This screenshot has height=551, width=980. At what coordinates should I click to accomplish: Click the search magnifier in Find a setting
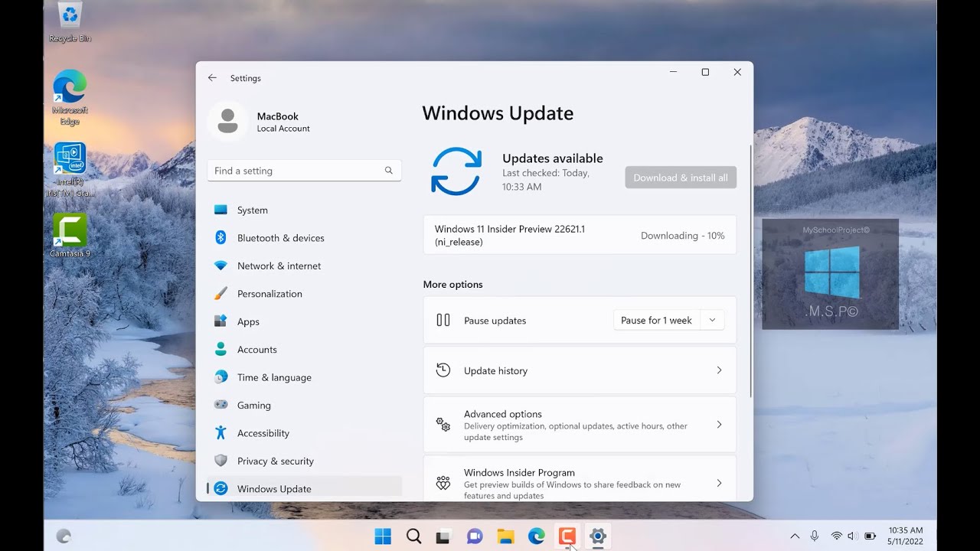(389, 171)
